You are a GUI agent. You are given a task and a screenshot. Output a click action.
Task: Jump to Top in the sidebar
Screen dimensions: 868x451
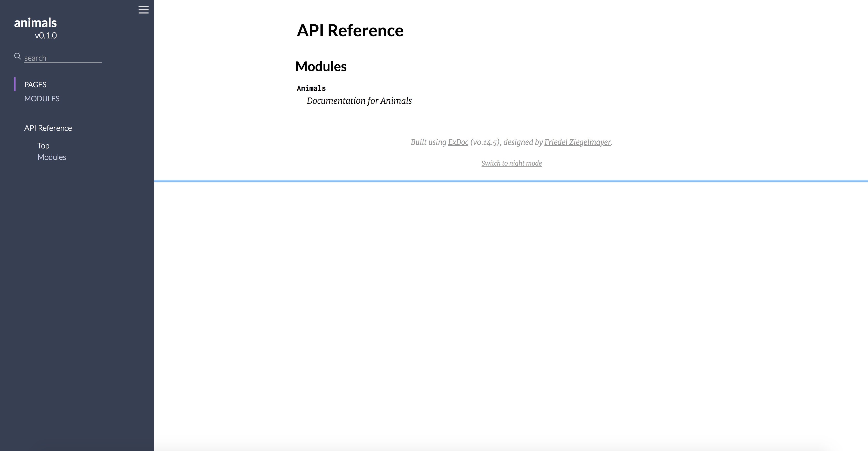click(x=43, y=145)
